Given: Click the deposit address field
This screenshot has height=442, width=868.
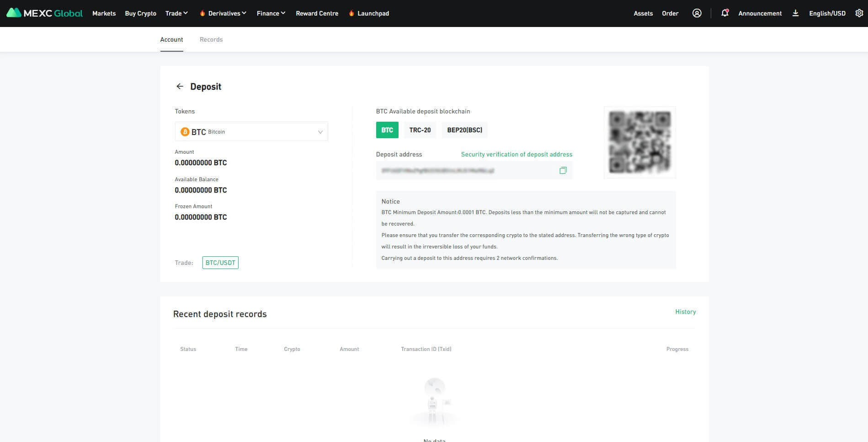Looking at the screenshot, I should [x=464, y=171].
